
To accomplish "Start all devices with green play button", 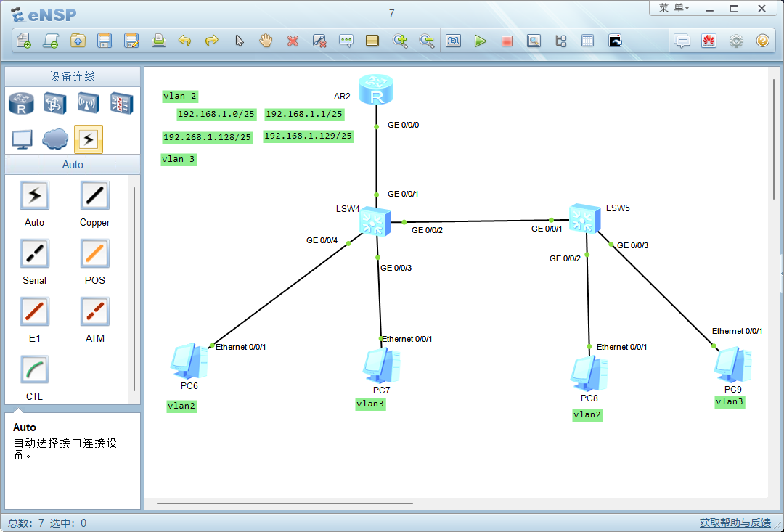I will (x=480, y=41).
